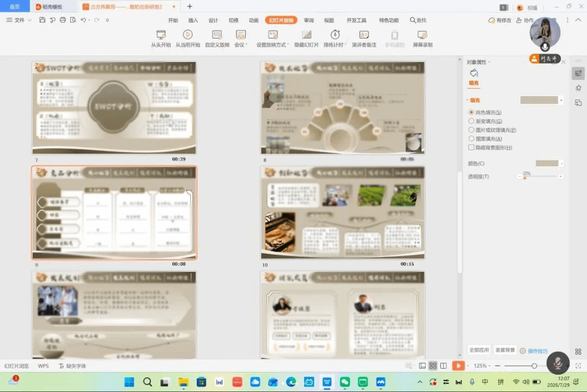Image resolution: width=587 pixels, height=392 pixels.
Task: Expand the 对象属性 panel title dropdown
Action: point(489,62)
